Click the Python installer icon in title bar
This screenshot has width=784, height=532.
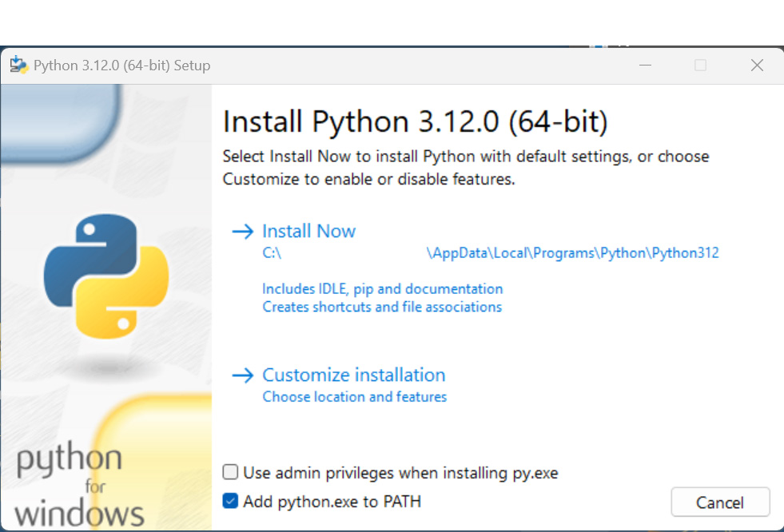coord(19,65)
